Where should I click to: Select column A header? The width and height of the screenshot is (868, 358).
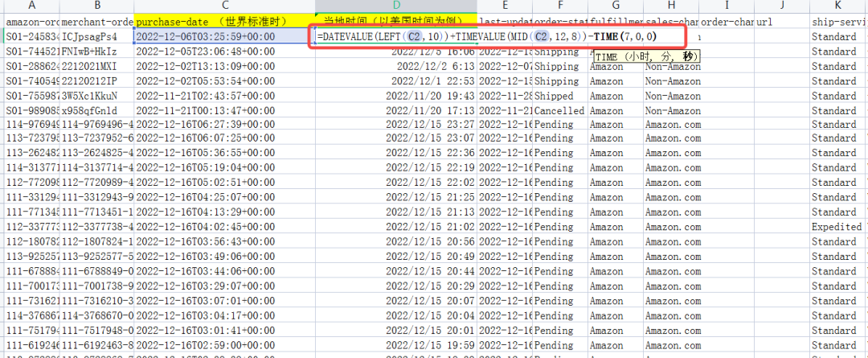31,6
